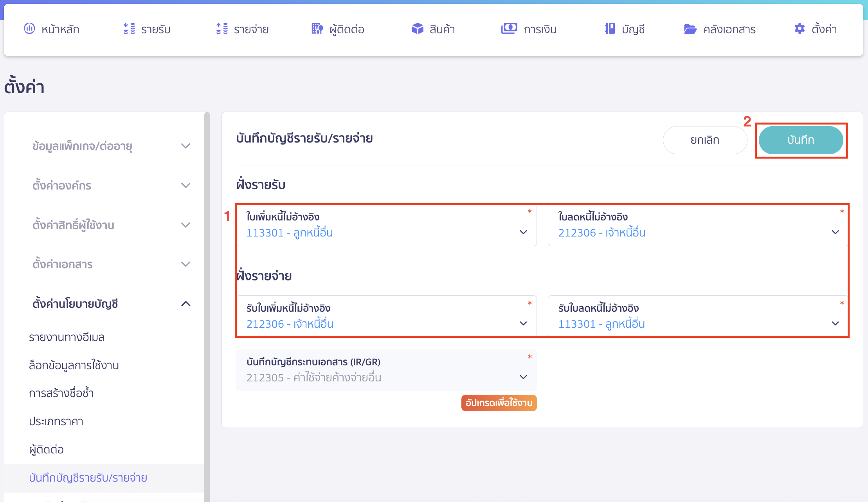Open the ผู้ติดต่อ contacts icon
The width and height of the screenshot is (868, 502).
(x=317, y=29)
